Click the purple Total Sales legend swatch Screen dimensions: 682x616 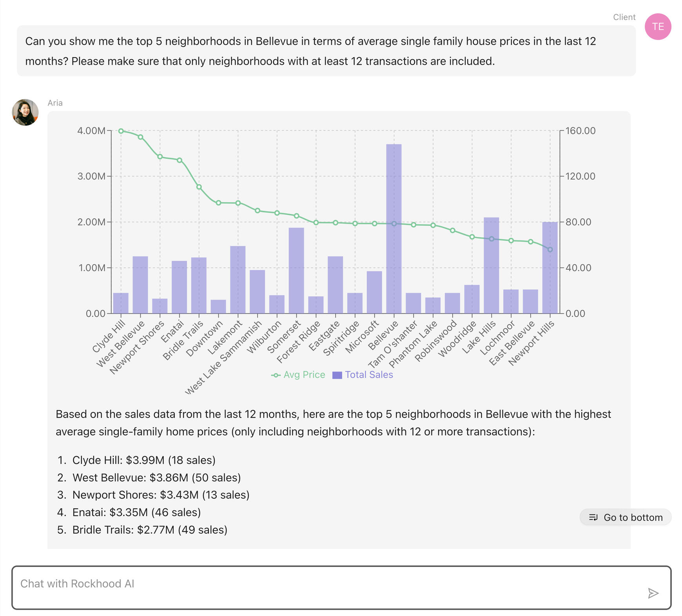pyautogui.click(x=337, y=375)
